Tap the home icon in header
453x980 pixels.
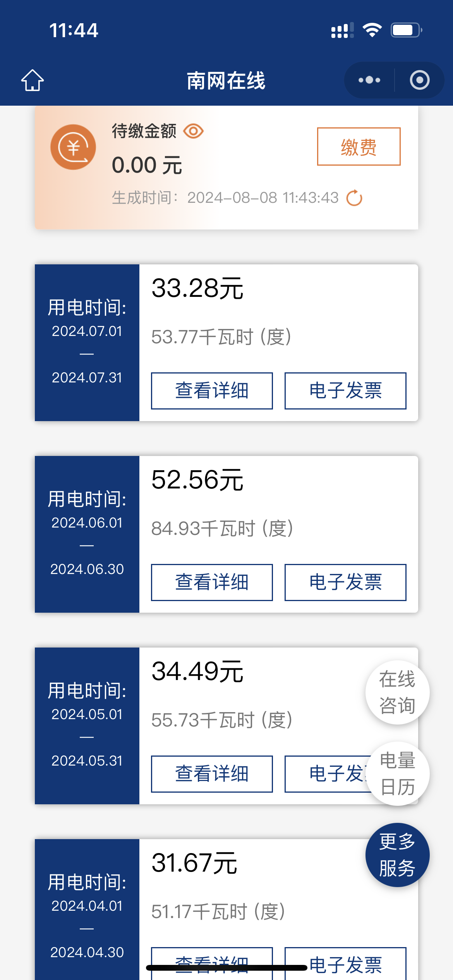(33, 80)
